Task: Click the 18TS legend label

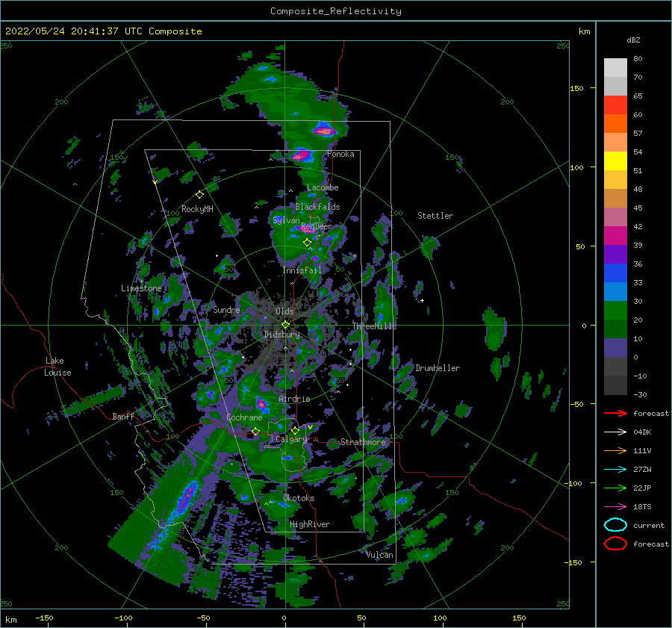Action: tap(642, 507)
